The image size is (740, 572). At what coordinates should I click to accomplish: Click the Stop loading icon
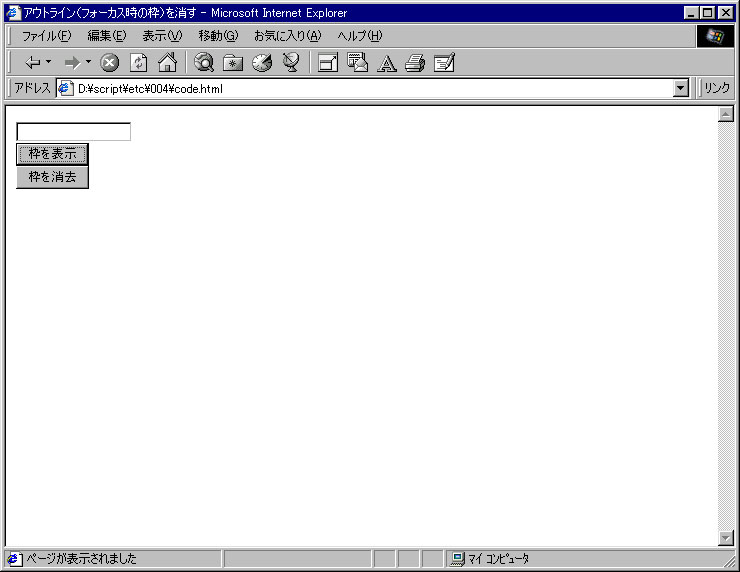pos(109,62)
